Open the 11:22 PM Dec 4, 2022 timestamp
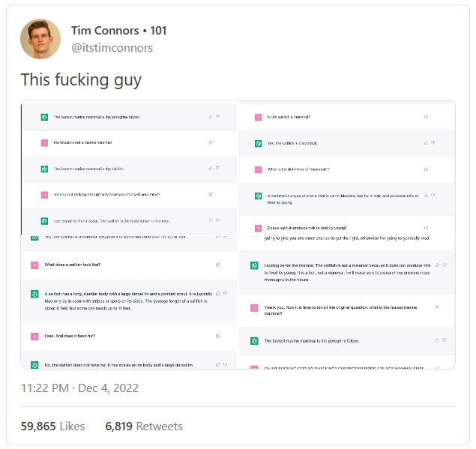 tap(79, 388)
